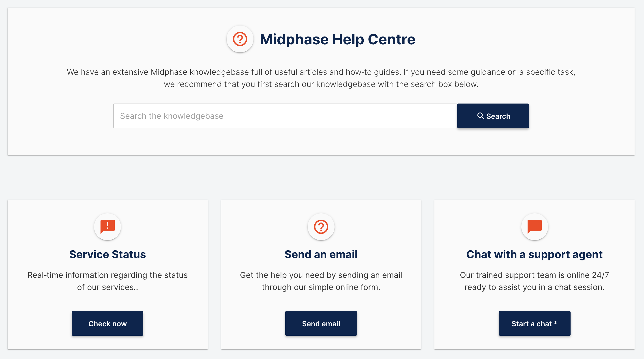Click the Send an email question mark icon
Image resolution: width=644 pixels, height=359 pixels.
coord(321,227)
